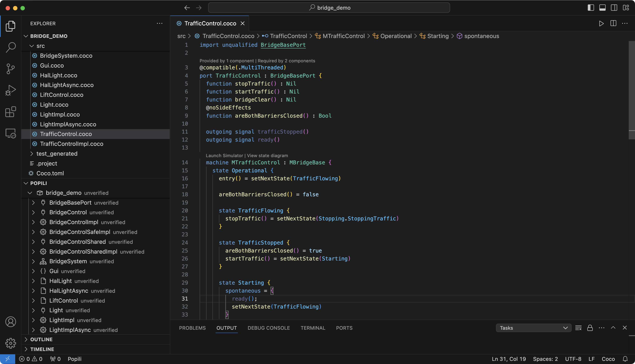Toggle the secondary side bar
Viewport: 635px width, 364px height.
(614, 8)
